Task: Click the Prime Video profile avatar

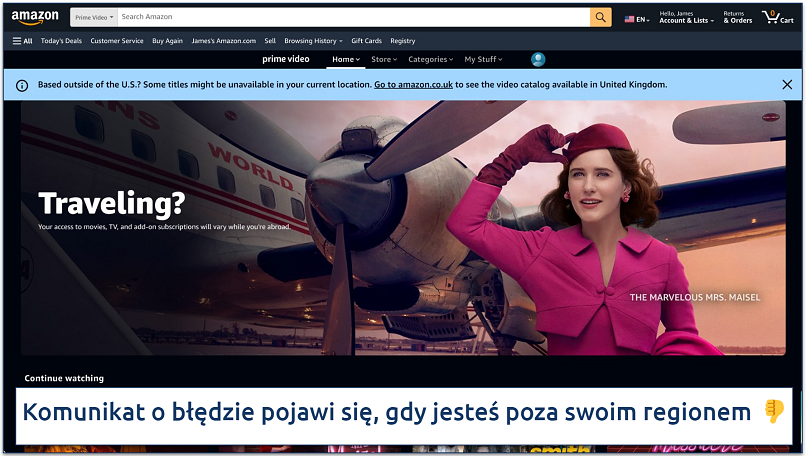Action: 538,59
